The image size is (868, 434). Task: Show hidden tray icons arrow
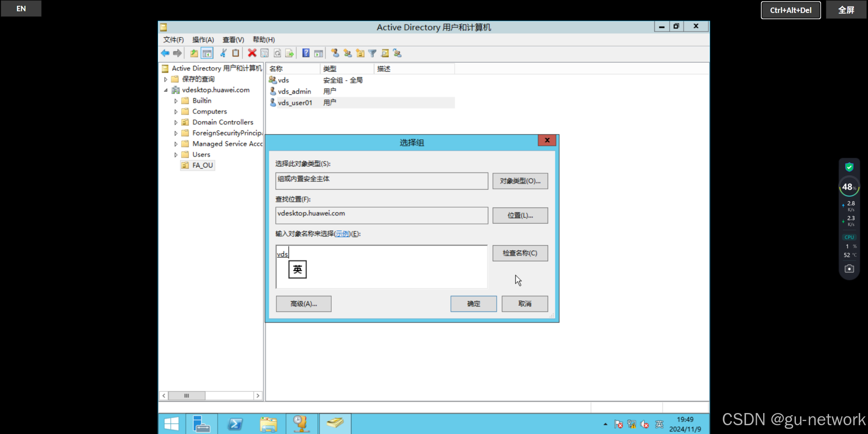click(605, 424)
